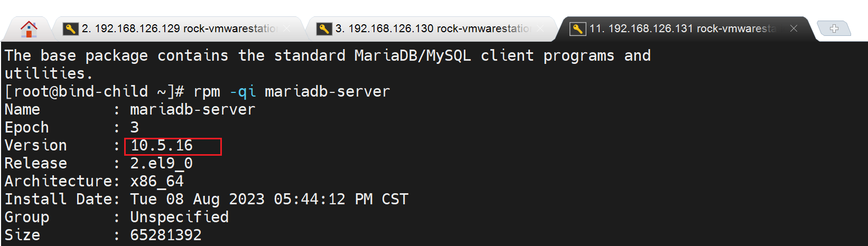The height and width of the screenshot is (246, 868).
Task: Click key icon on 192.168.126.130 tab
Action: click(324, 29)
